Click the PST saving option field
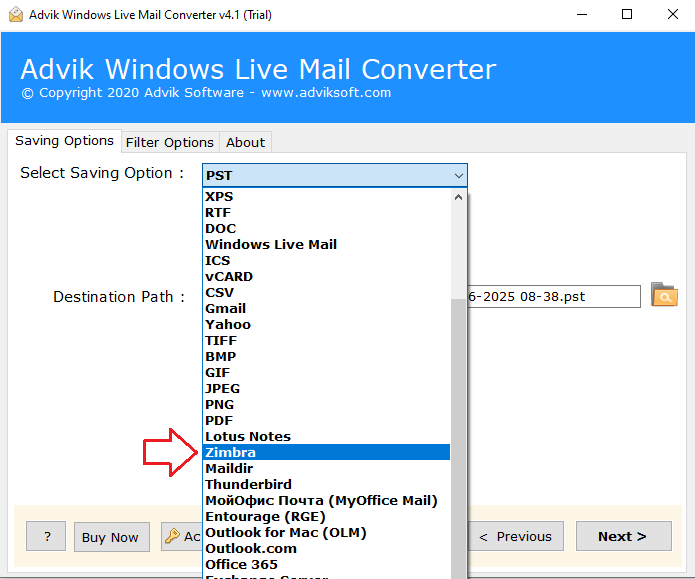 pos(335,176)
